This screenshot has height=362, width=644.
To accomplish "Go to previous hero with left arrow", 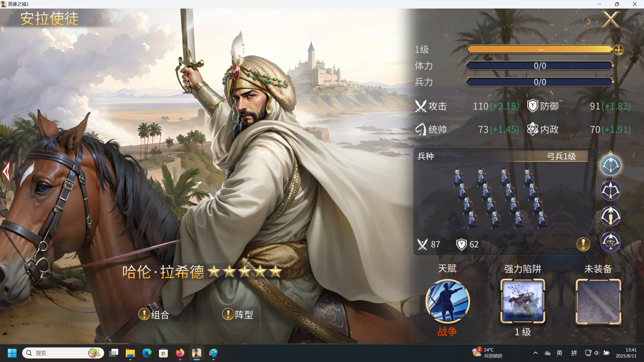I will (x=6, y=172).
